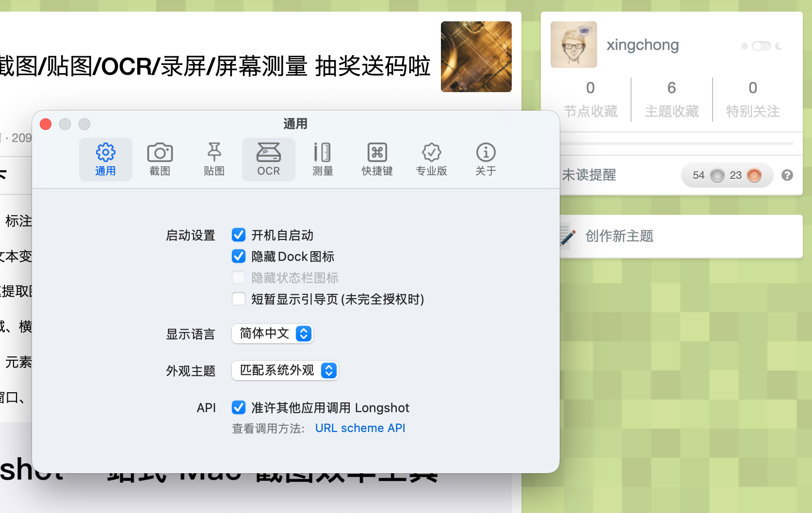Toggle the light/dark mode switch

click(x=761, y=46)
